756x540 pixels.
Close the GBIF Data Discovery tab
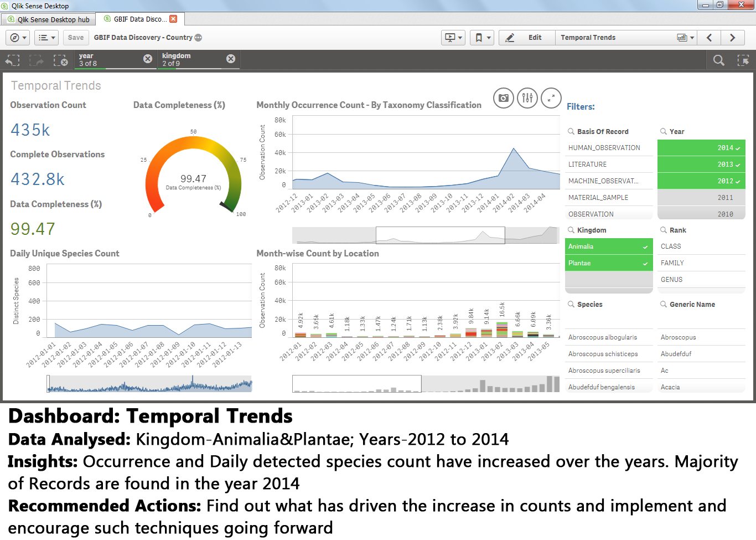(x=173, y=19)
